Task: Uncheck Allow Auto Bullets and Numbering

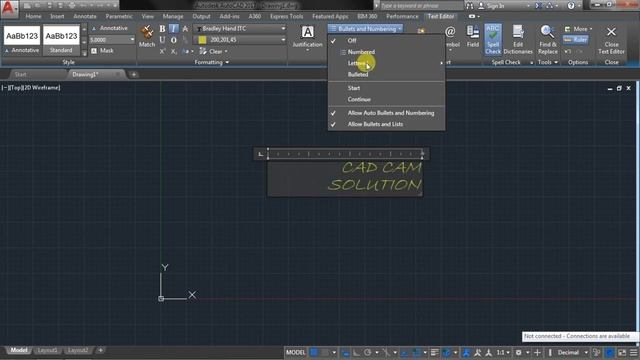Action: tap(386, 113)
